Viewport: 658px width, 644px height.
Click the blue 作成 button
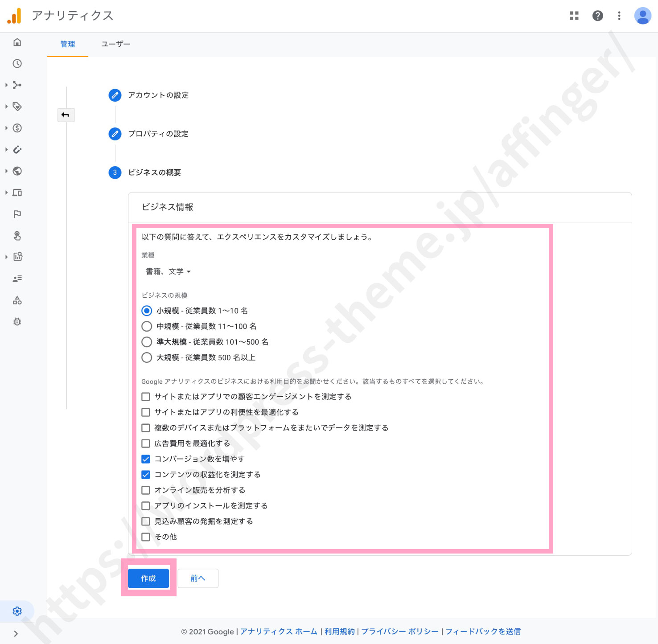pyautogui.click(x=148, y=578)
